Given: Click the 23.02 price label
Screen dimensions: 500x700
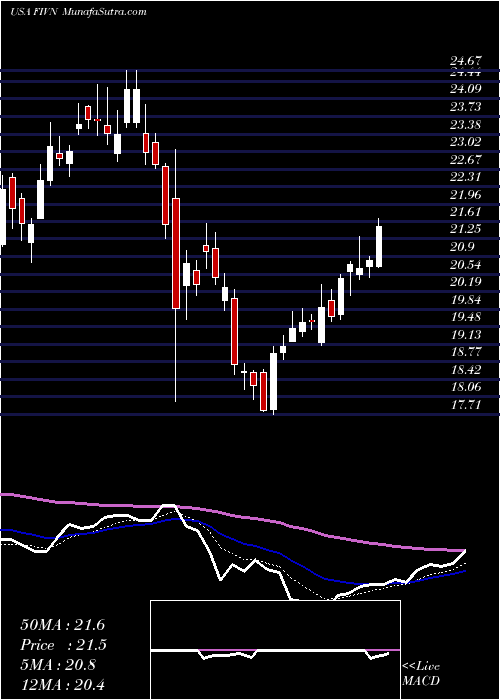Looking at the screenshot, I should point(466,142).
